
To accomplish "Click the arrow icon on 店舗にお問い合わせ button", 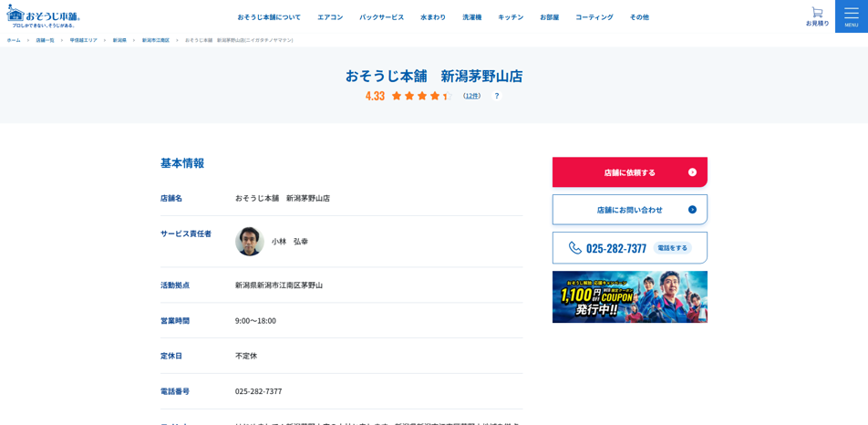I will (x=692, y=210).
